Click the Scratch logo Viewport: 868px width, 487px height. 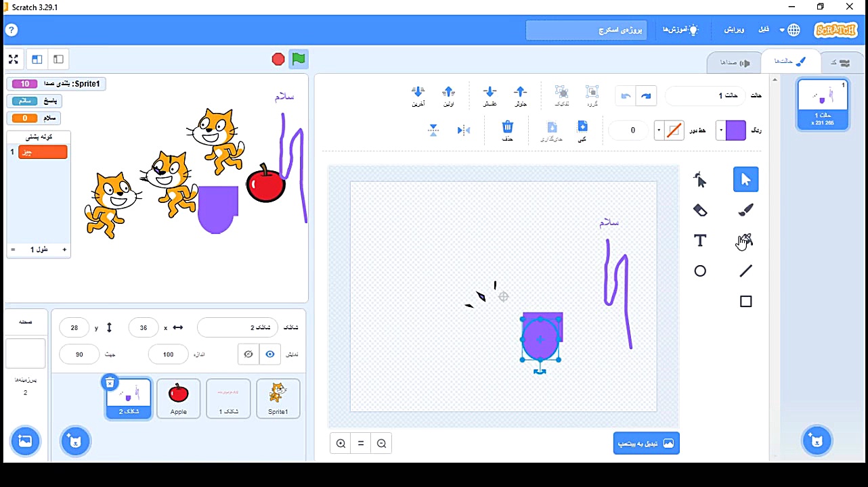pyautogui.click(x=836, y=30)
